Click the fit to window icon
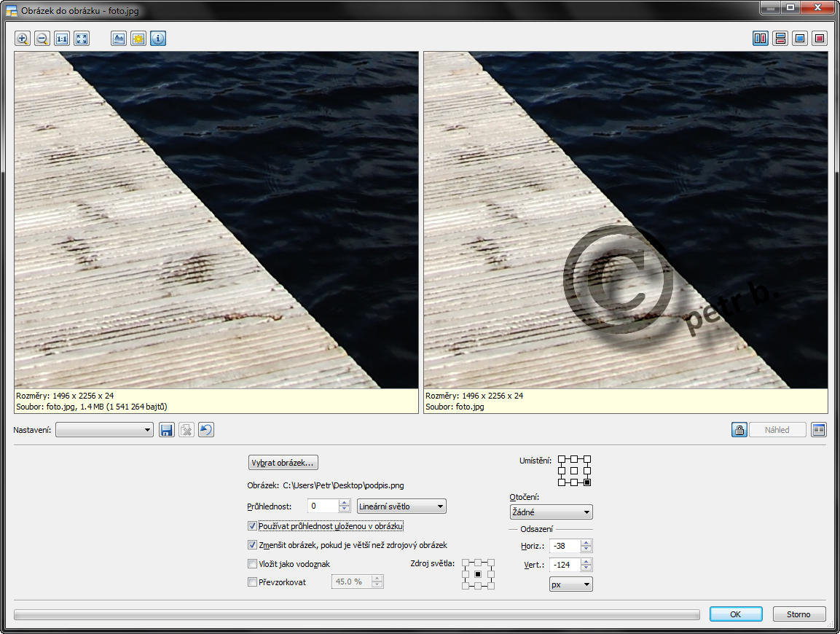This screenshot has width=840, height=634. (x=82, y=39)
